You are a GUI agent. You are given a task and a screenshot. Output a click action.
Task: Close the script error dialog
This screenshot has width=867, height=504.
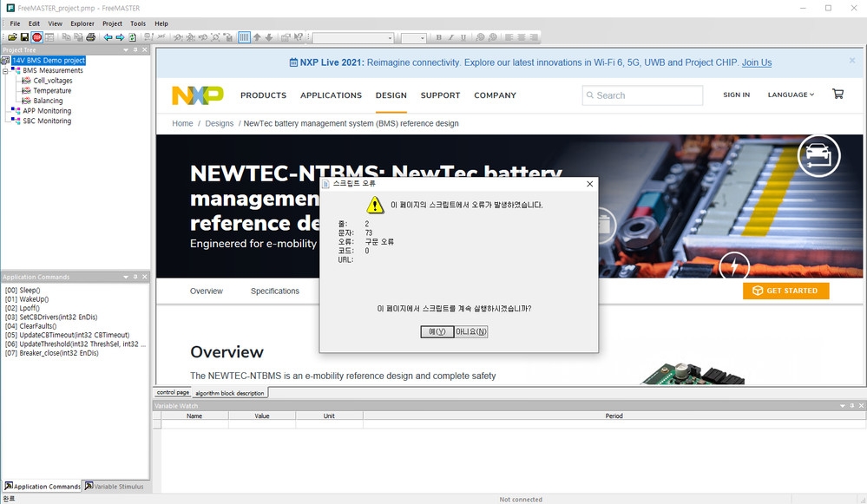(x=589, y=184)
